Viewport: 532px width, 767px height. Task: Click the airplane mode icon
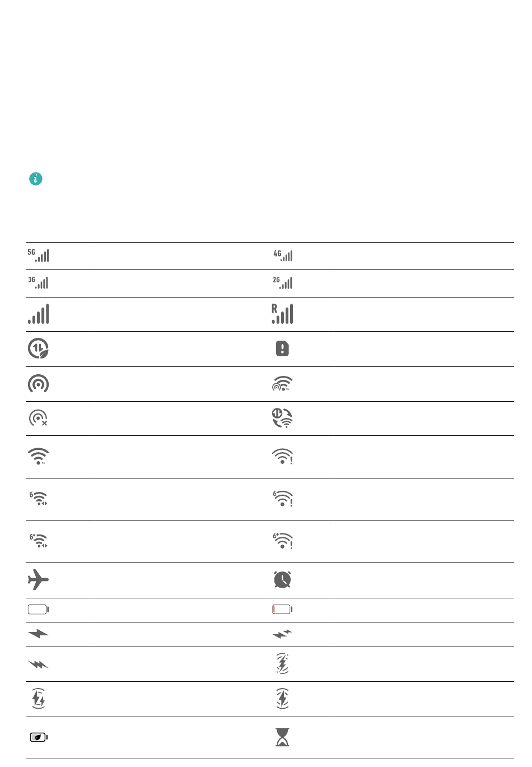coord(38,580)
